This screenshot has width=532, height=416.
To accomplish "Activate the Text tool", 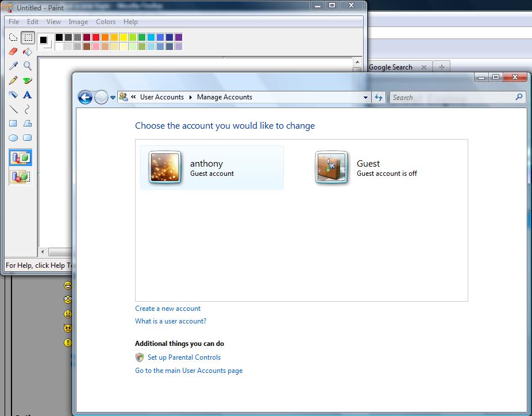I will pyautogui.click(x=27, y=95).
